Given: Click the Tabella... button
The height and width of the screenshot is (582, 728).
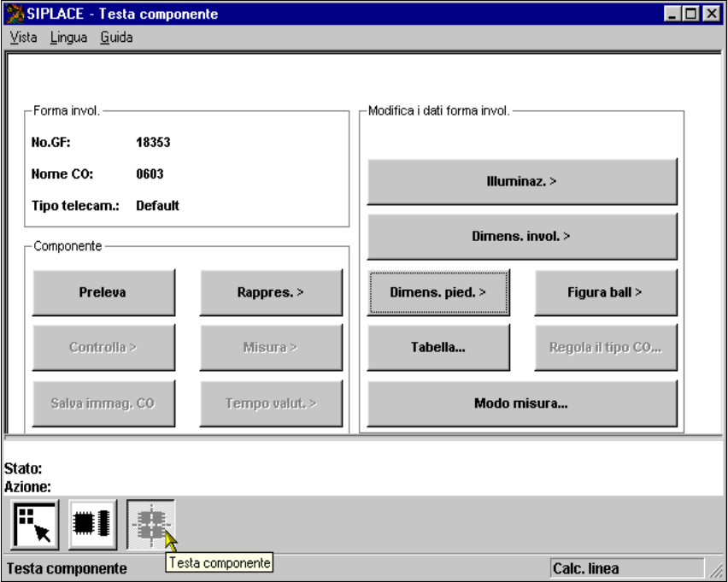Looking at the screenshot, I should [438, 347].
